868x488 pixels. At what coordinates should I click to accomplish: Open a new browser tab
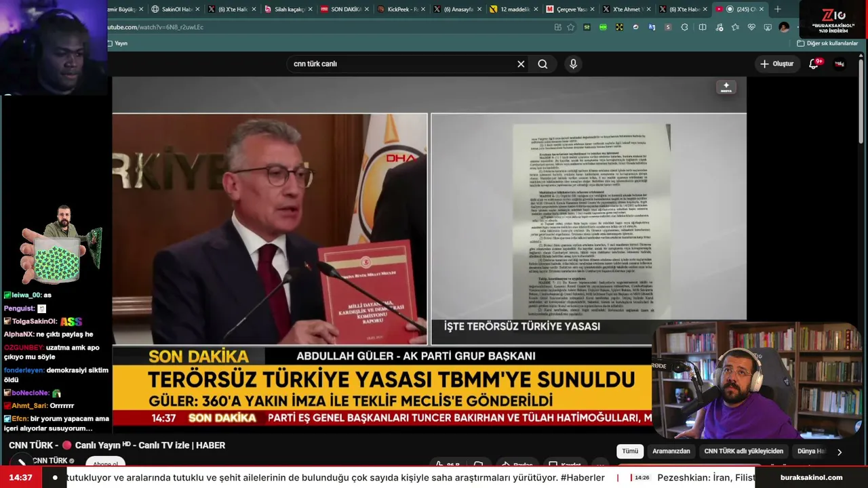778,9
